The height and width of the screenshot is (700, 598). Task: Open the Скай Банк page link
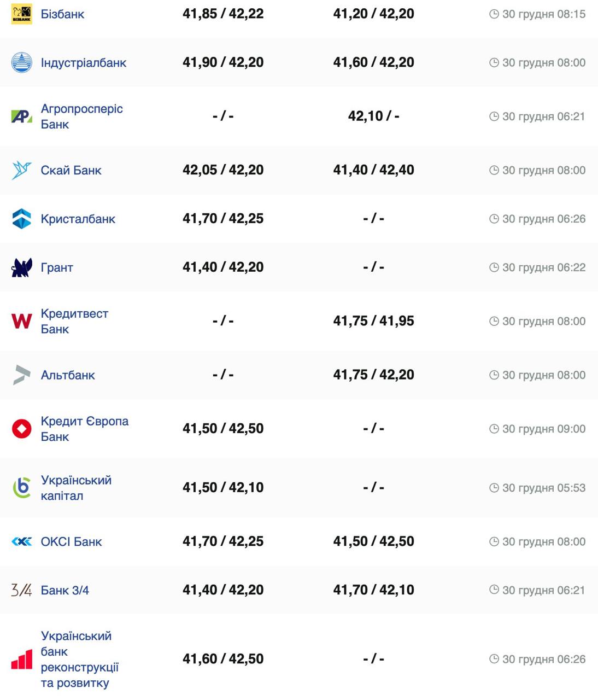point(71,171)
